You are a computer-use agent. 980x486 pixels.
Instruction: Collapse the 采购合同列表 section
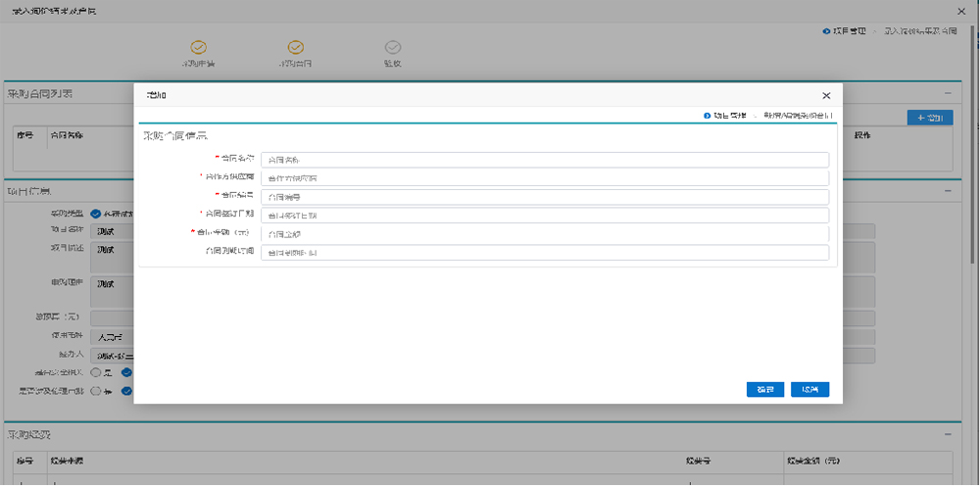click(948, 93)
